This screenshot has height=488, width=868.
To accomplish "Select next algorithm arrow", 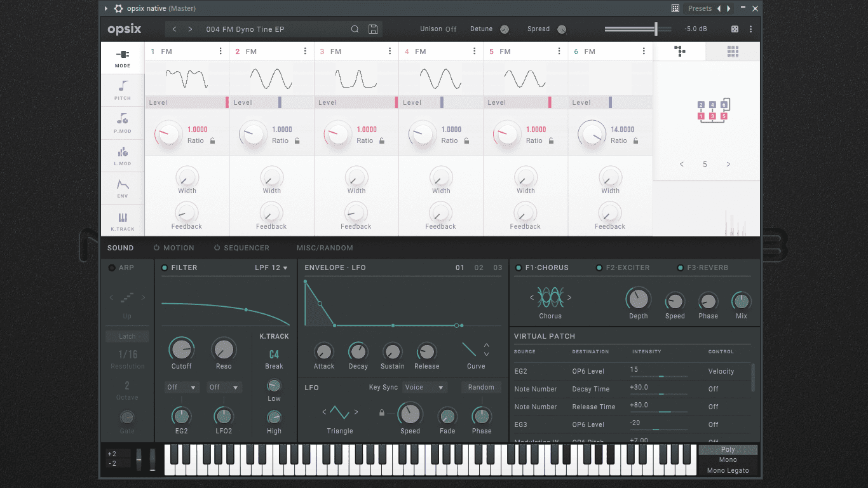I will point(728,165).
